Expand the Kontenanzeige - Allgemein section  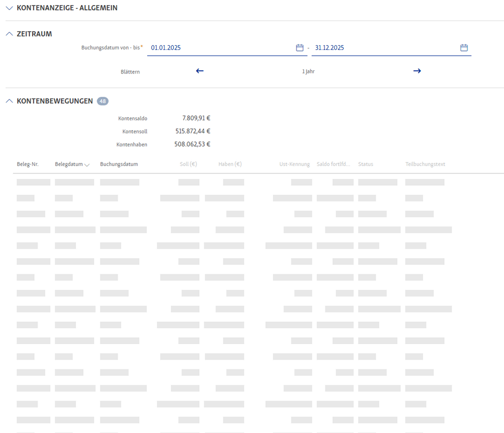[9, 8]
